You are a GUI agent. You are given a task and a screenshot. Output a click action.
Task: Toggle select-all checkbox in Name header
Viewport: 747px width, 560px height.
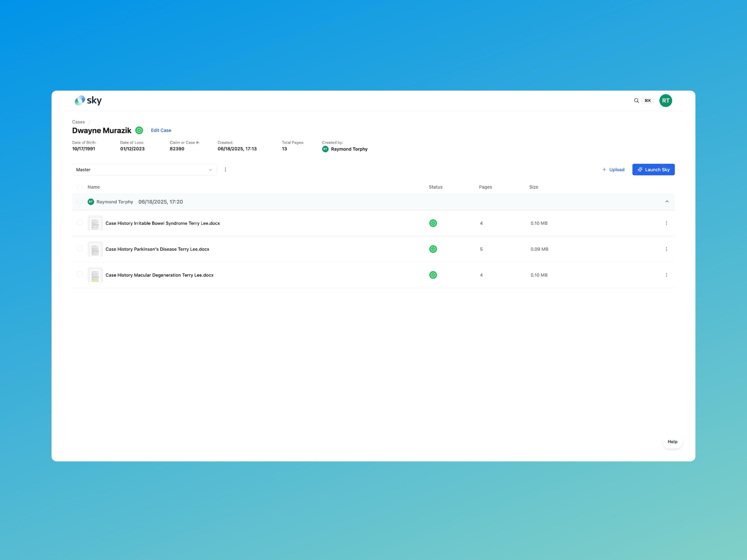(x=80, y=187)
